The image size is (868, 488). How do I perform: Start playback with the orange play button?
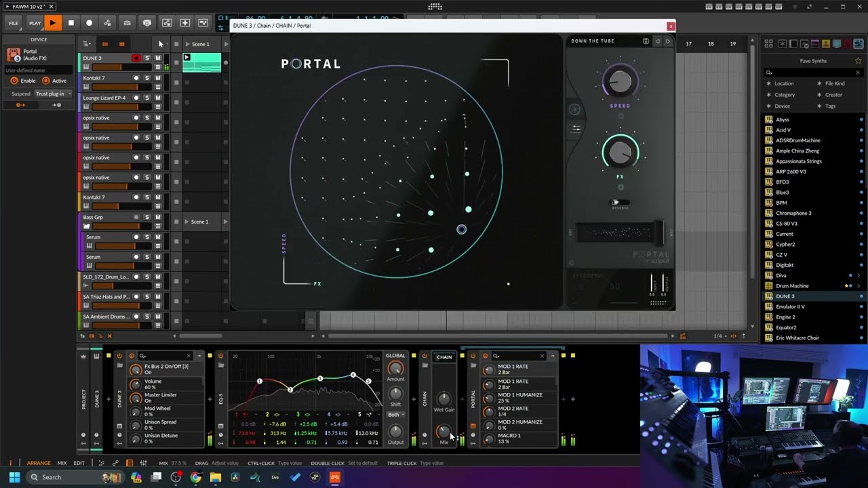[52, 22]
